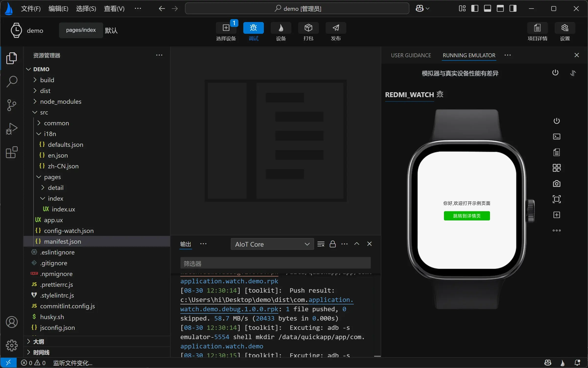Open the 查看(V) menu
The width and height of the screenshot is (588, 368).
tap(114, 9)
